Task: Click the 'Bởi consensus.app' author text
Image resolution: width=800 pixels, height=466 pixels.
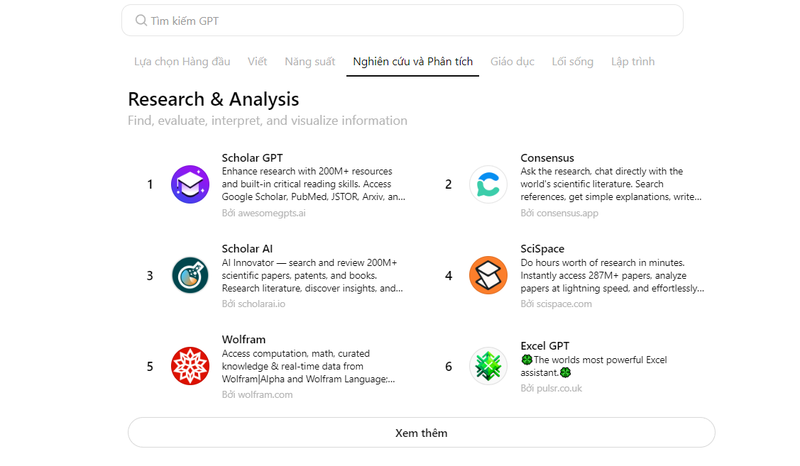Action: (559, 213)
